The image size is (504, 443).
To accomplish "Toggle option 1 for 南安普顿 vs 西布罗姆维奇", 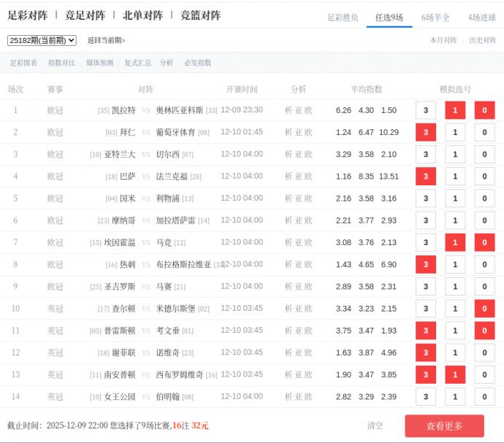I will [455, 375].
